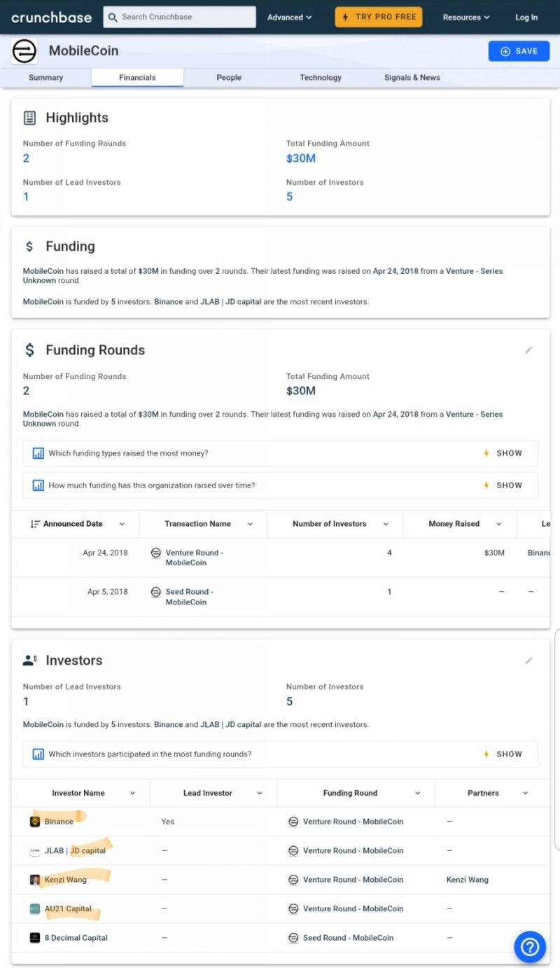Image resolution: width=560 pixels, height=968 pixels.
Task: Expand the Resources dropdown menu
Action: 466,18
